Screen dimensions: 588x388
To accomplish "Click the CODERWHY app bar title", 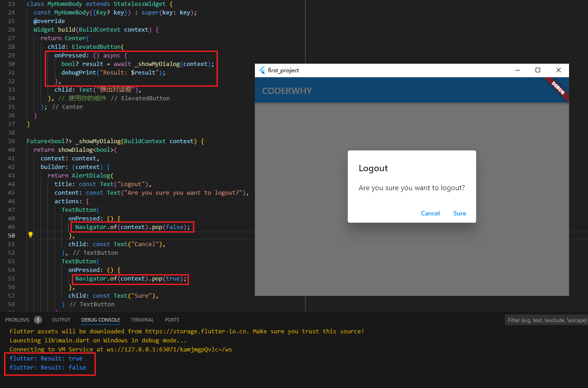I will (287, 91).
